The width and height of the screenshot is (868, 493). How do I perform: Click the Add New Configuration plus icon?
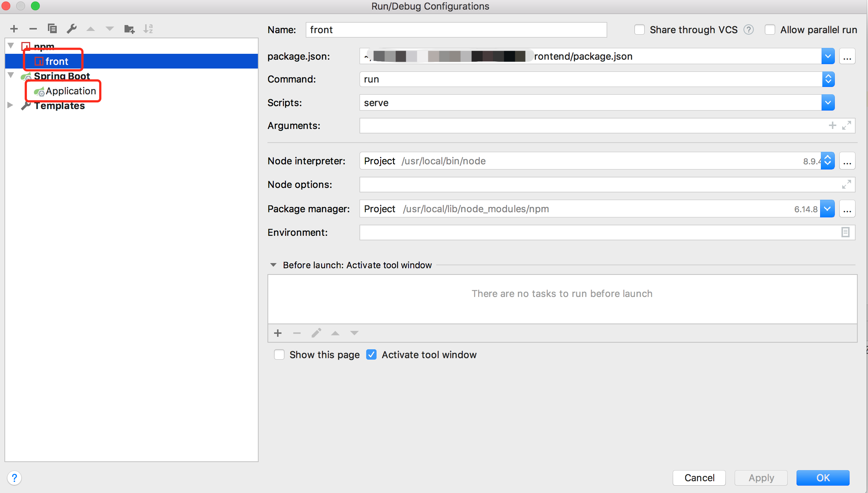14,29
